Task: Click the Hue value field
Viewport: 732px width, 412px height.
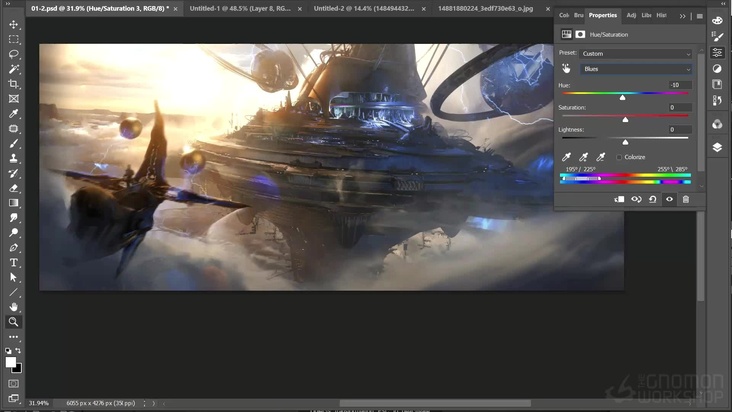Action: [680, 85]
